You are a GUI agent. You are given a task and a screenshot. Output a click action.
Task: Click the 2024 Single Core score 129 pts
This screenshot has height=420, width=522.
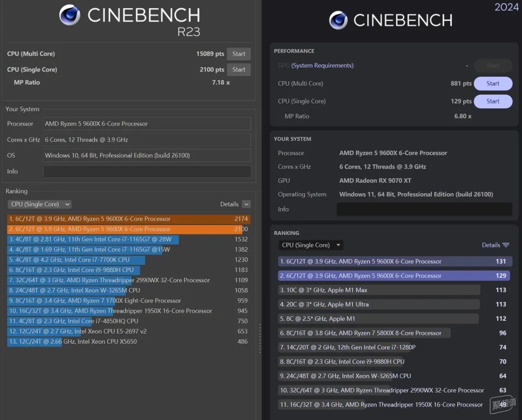click(461, 101)
